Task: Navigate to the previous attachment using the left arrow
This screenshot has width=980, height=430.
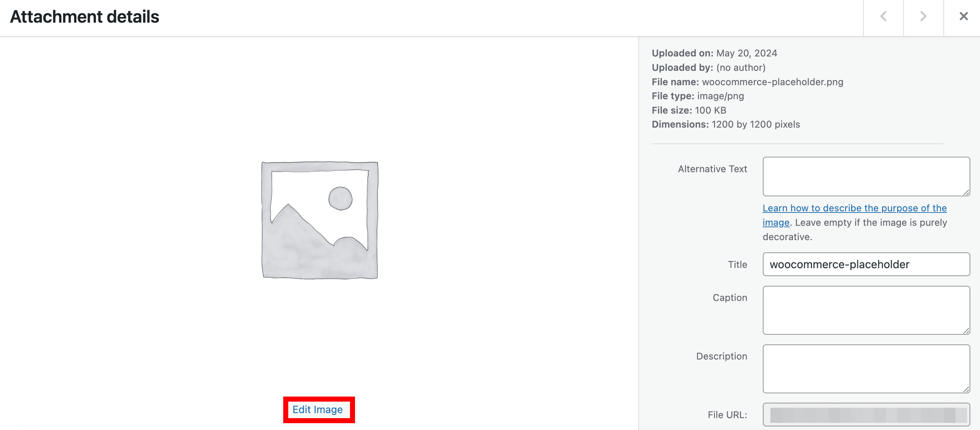Action: coord(883,17)
